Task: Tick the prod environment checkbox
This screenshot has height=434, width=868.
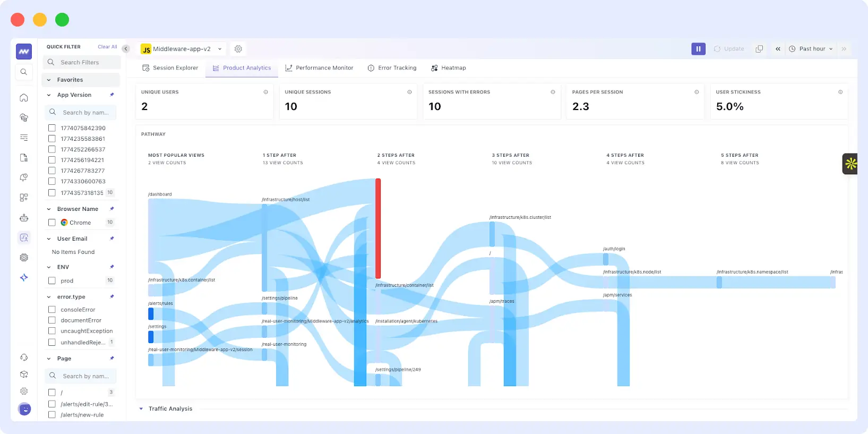Action: [x=52, y=280]
